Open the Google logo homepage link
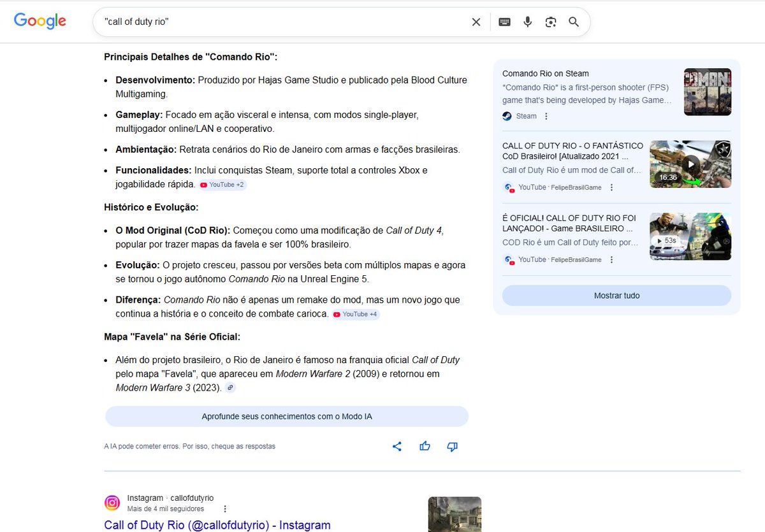 40,21
